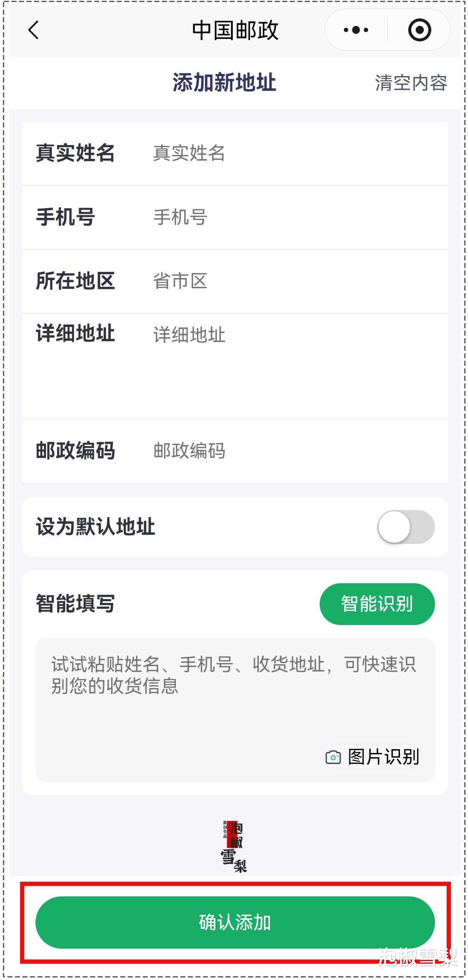Click 清空内容 to clear the form
Screen dimensions: 468x980
point(411,83)
